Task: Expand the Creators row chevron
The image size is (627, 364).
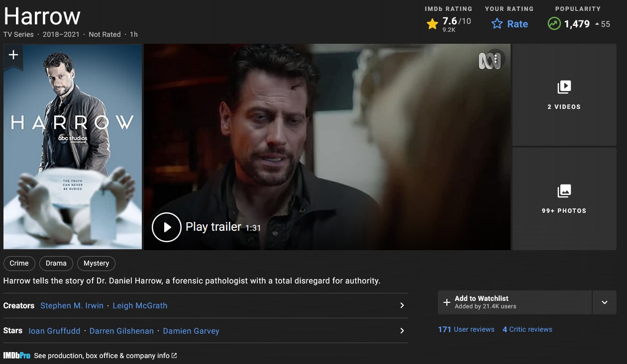Action: [402, 305]
